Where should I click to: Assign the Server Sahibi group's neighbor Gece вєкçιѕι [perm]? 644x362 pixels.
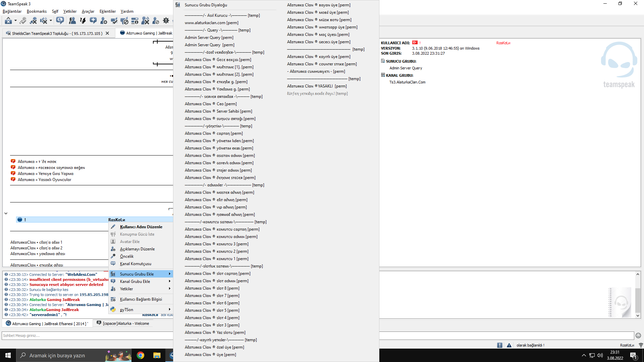click(218, 60)
